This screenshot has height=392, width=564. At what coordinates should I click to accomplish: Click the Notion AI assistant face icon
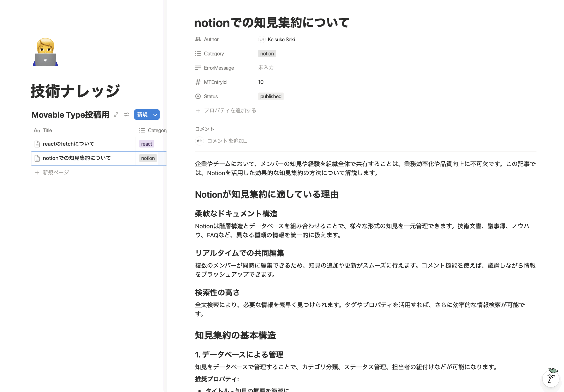click(x=551, y=379)
